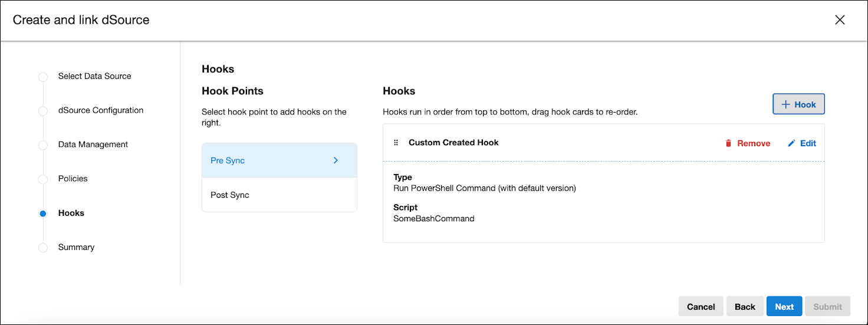
Task: Open the Data Management step
Action: pos(93,145)
